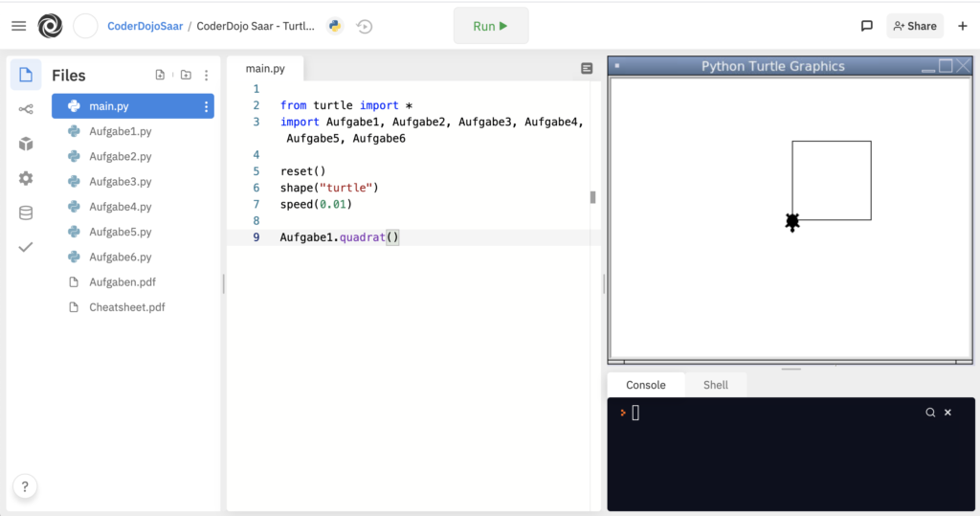Add a new folder in Files panel
980x516 pixels.
tap(186, 75)
